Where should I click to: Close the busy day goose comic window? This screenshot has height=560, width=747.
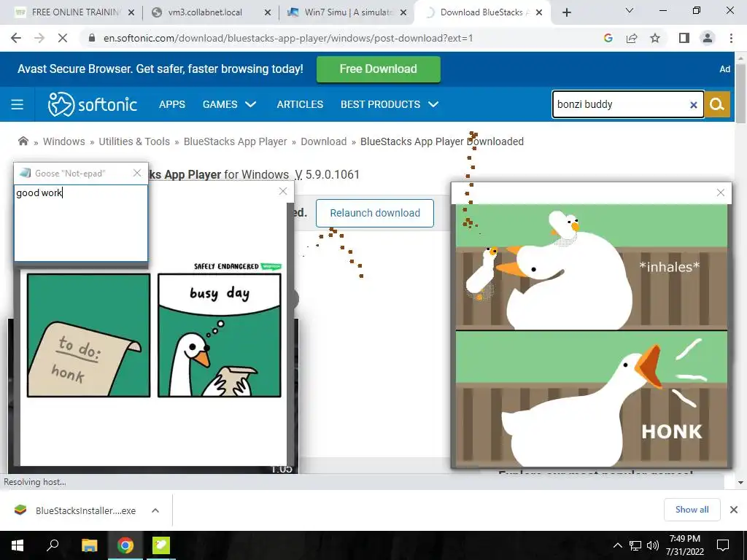tap(283, 191)
